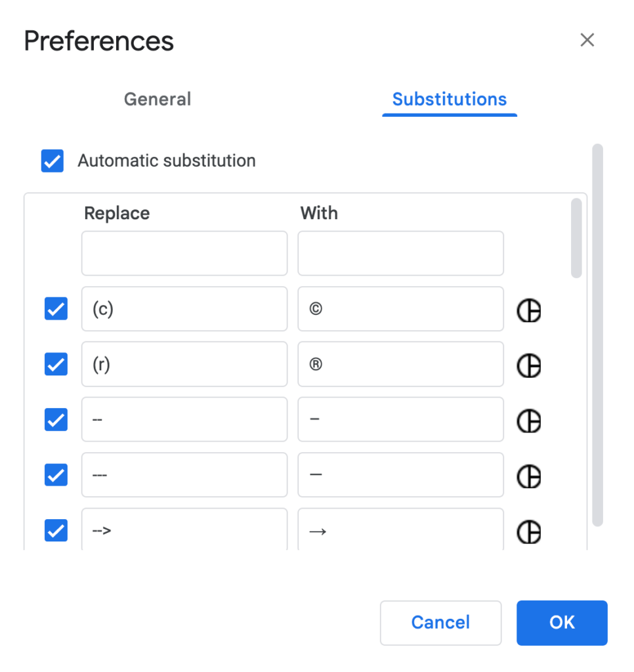
Task: Select the © With field
Action: coord(400,308)
